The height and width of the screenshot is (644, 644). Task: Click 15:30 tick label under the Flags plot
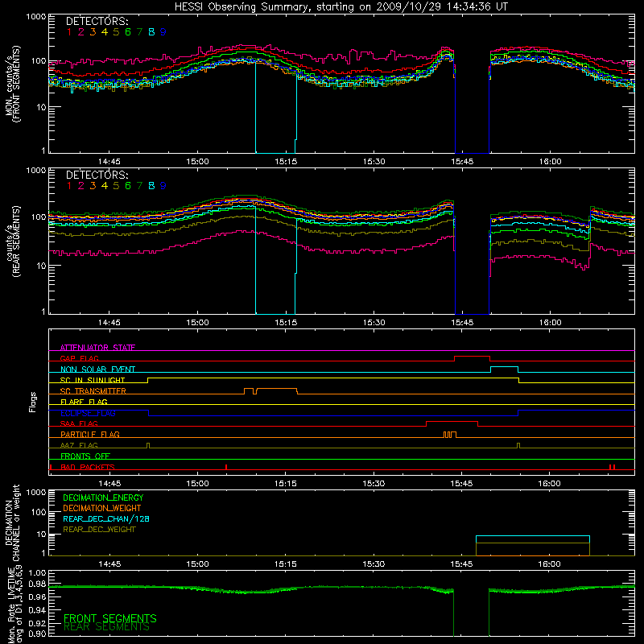coord(374,484)
